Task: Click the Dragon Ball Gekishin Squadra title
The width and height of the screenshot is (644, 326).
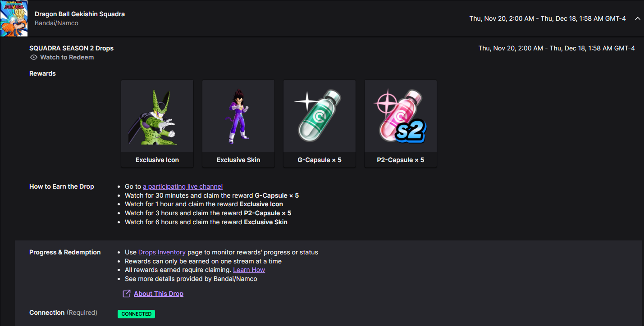Action: pos(80,14)
